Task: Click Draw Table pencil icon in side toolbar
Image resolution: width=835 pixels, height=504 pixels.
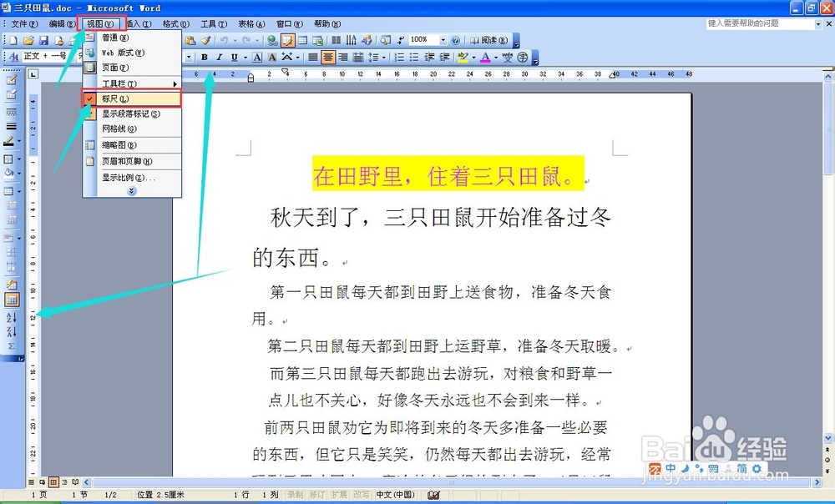Action: [11, 80]
